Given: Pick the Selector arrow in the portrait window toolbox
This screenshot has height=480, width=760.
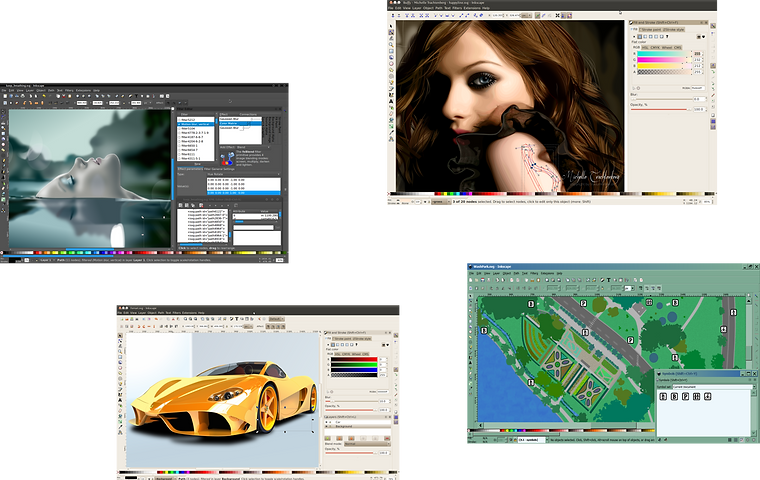Looking at the screenshot, I should [x=391, y=26].
